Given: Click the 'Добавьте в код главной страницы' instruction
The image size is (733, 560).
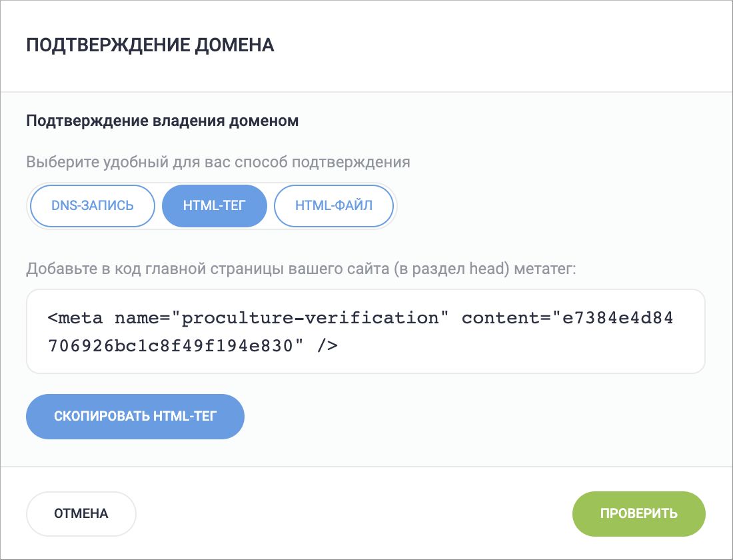Looking at the screenshot, I should coord(200,269).
